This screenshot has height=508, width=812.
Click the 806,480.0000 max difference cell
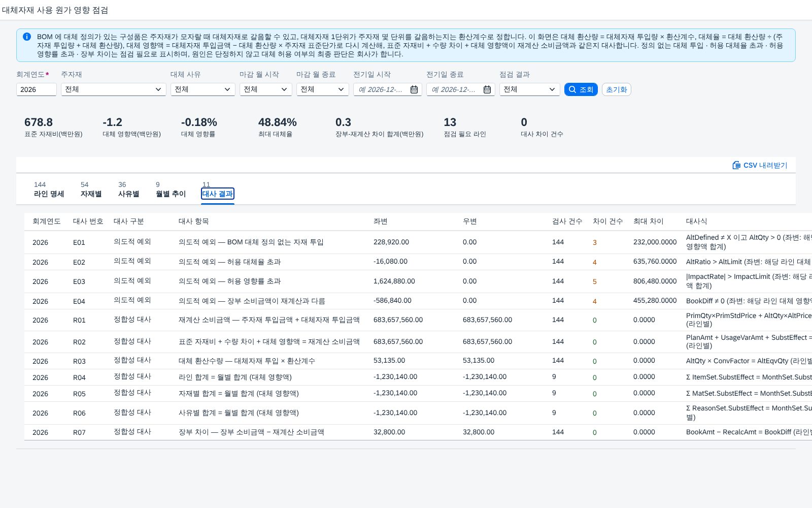point(655,281)
